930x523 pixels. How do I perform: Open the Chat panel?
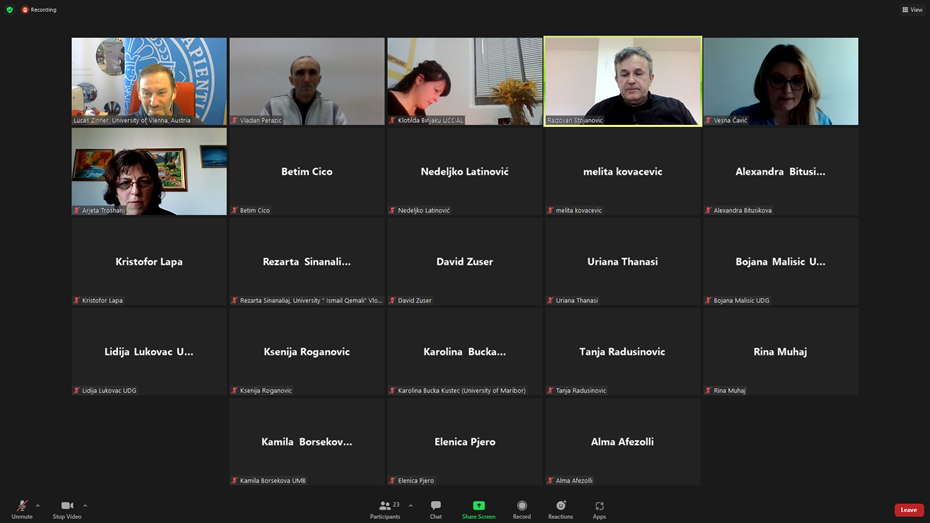click(x=435, y=509)
